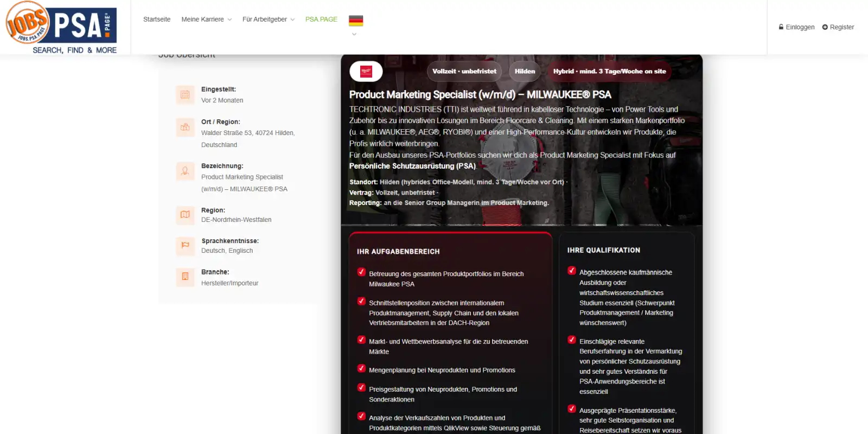The height and width of the screenshot is (434, 868).
Task: Click the 'DE-Nordrhein-Westfalen' region value
Action: pyautogui.click(x=237, y=220)
